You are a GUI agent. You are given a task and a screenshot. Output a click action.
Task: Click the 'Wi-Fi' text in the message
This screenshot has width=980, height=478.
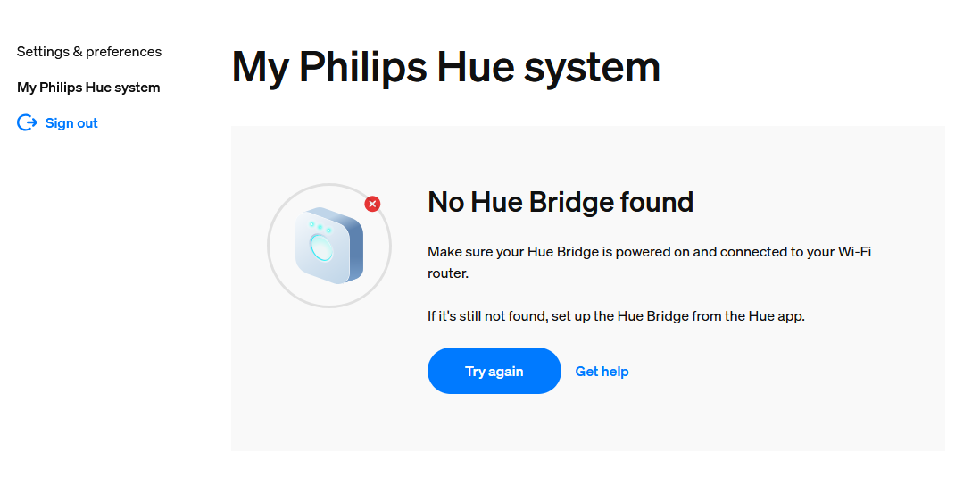pyautogui.click(x=853, y=252)
